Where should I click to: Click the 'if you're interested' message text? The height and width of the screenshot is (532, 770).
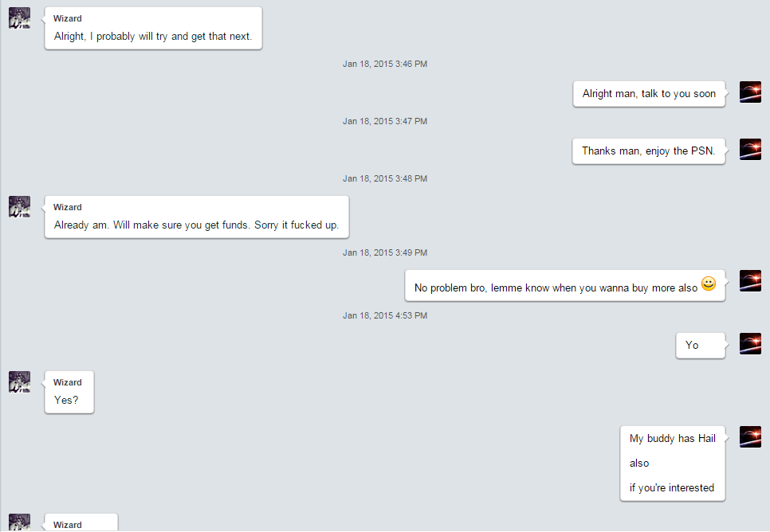[672, 488]
